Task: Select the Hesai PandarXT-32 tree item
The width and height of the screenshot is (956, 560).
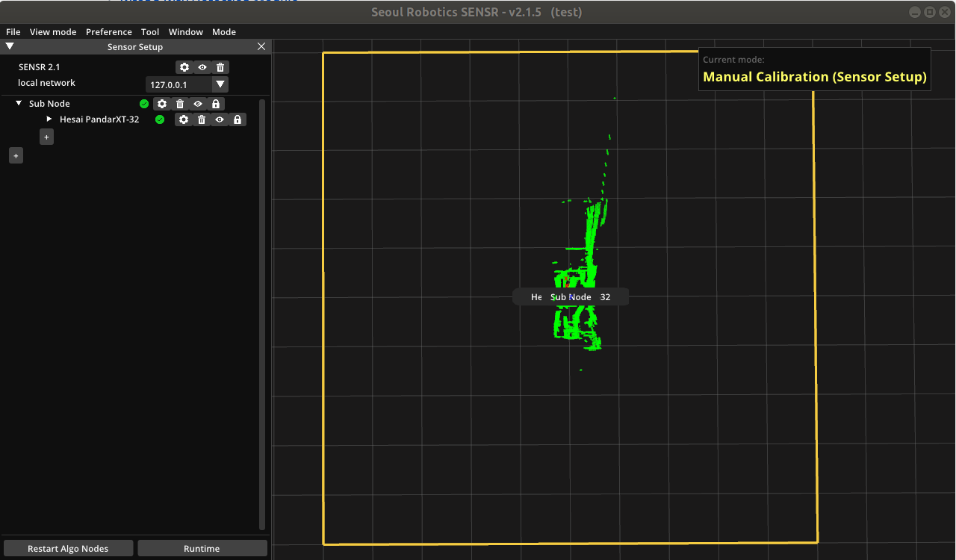Action: [x=99, y=119]
